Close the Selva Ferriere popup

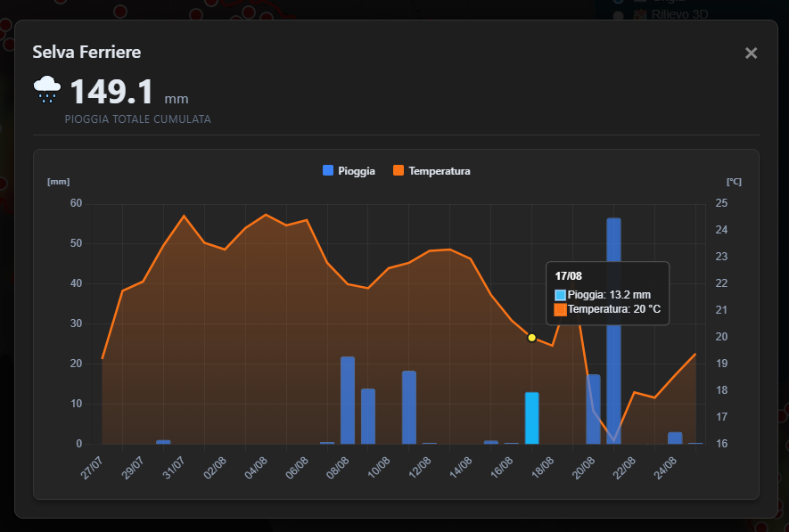(x=751, y=53)
